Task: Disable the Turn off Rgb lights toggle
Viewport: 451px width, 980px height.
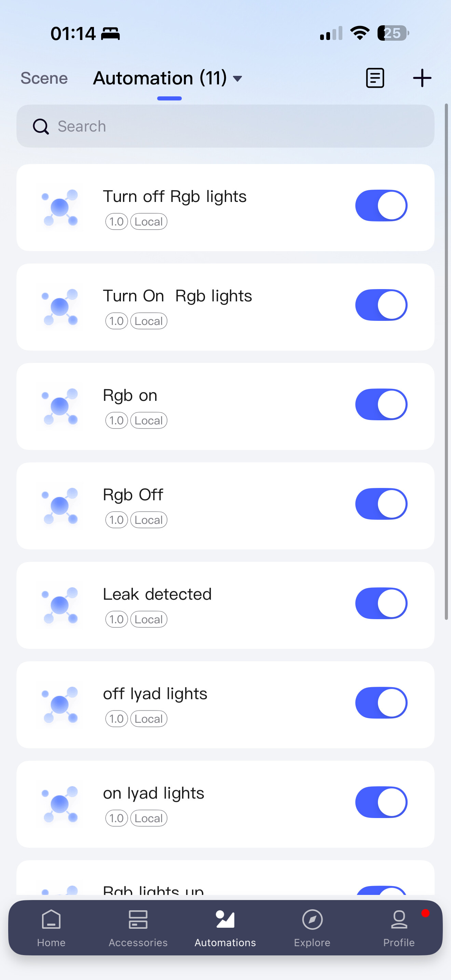Action: point(381,206)
